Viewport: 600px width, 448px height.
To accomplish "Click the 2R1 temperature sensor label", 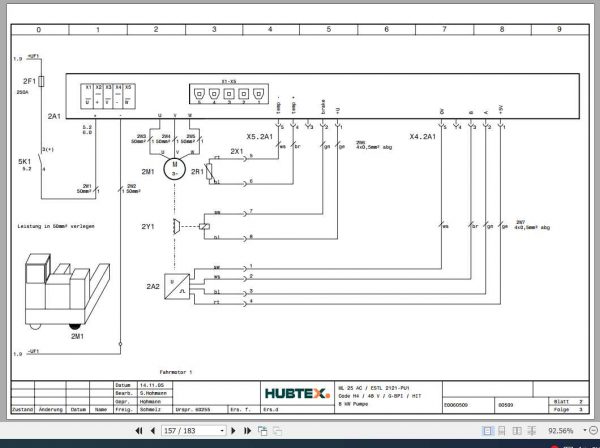I will coord(197,172).
